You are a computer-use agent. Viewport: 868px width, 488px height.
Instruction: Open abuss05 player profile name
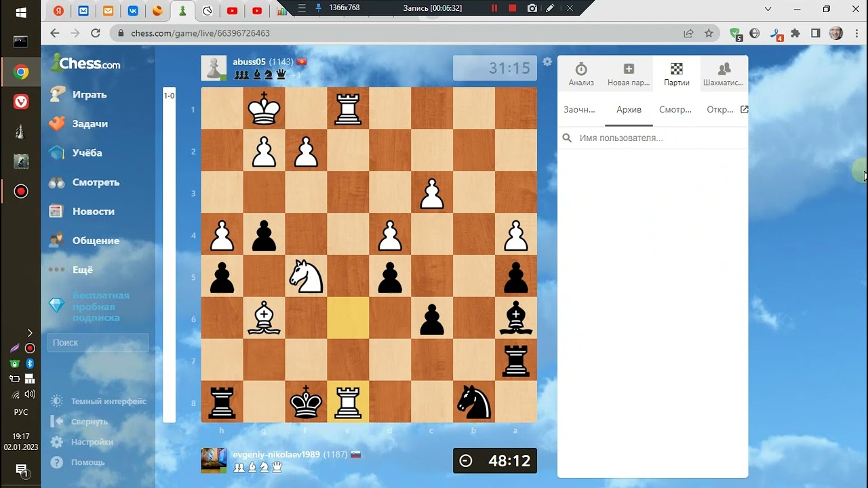tap(249, 62)
